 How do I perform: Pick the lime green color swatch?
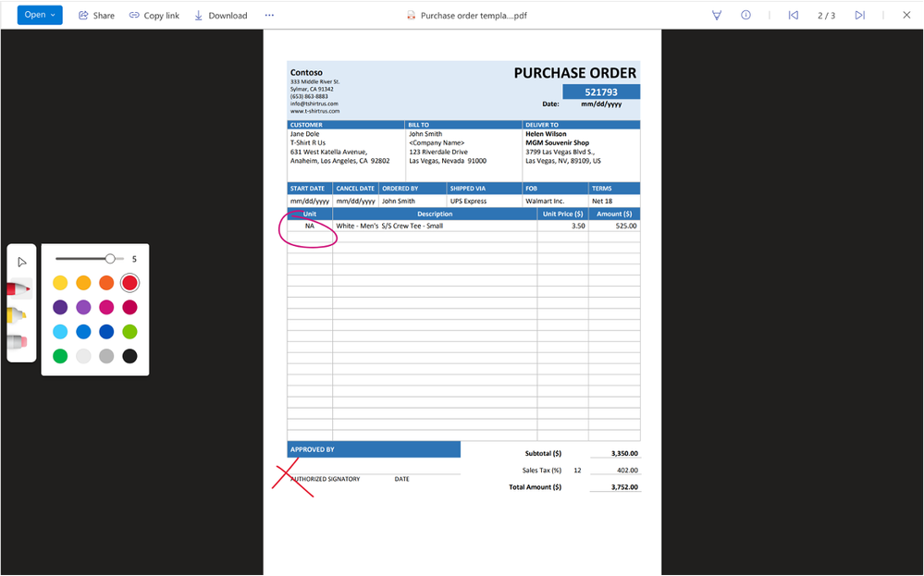coord(129,332)
